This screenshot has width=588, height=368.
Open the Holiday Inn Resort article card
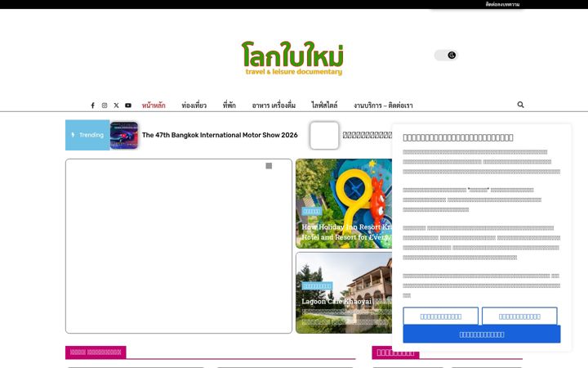pyautogui.click(x=344, y=203)
